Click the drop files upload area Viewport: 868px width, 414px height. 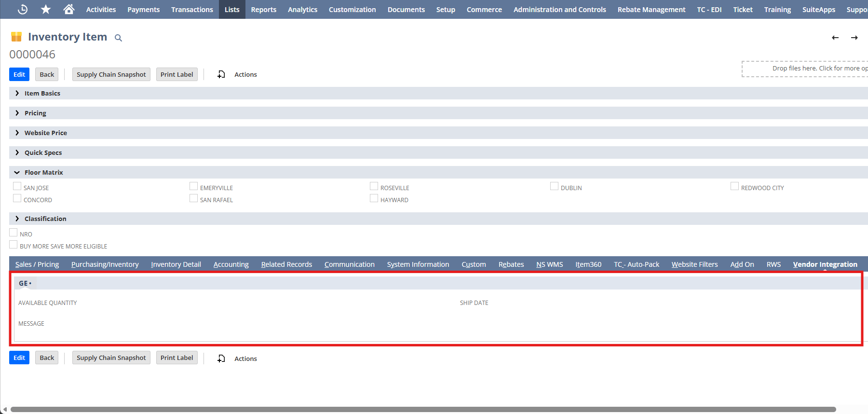point(805,69)
